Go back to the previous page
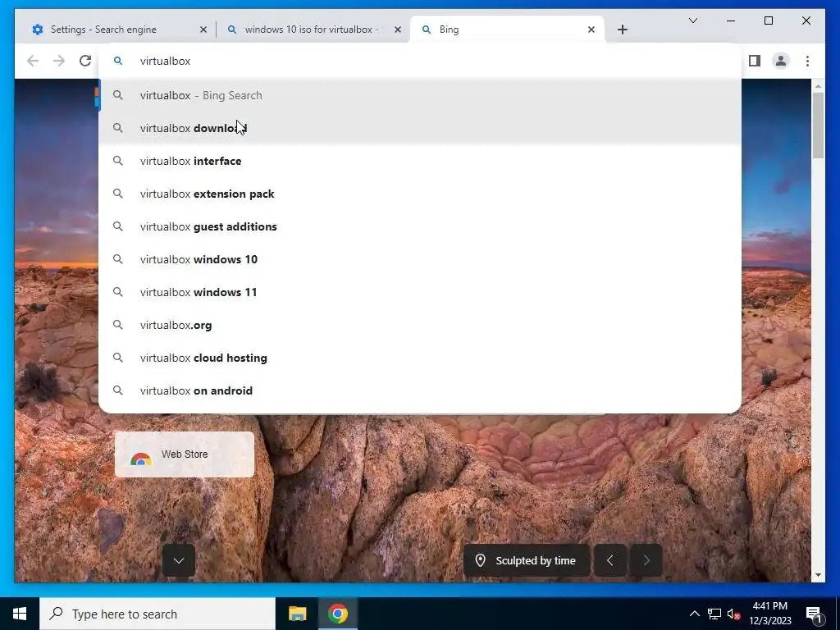The image size is (840, 630). [x=33, y=61]
